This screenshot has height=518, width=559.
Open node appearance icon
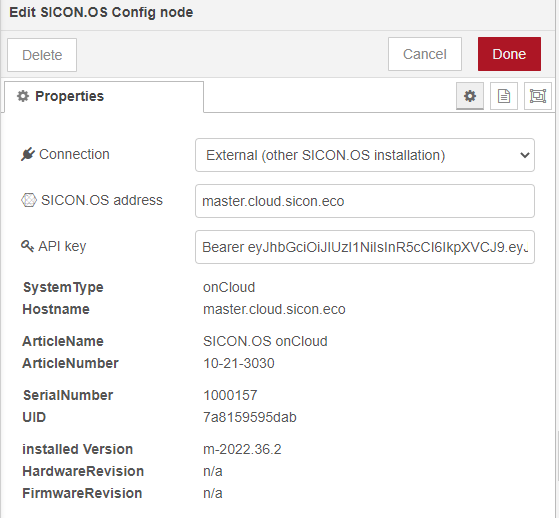[538, 96]
